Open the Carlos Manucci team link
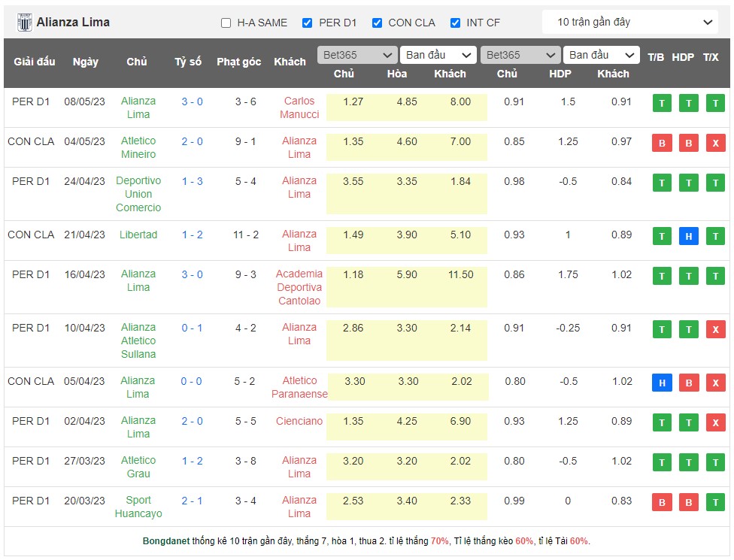734x560 pixels. pos(299,107)
